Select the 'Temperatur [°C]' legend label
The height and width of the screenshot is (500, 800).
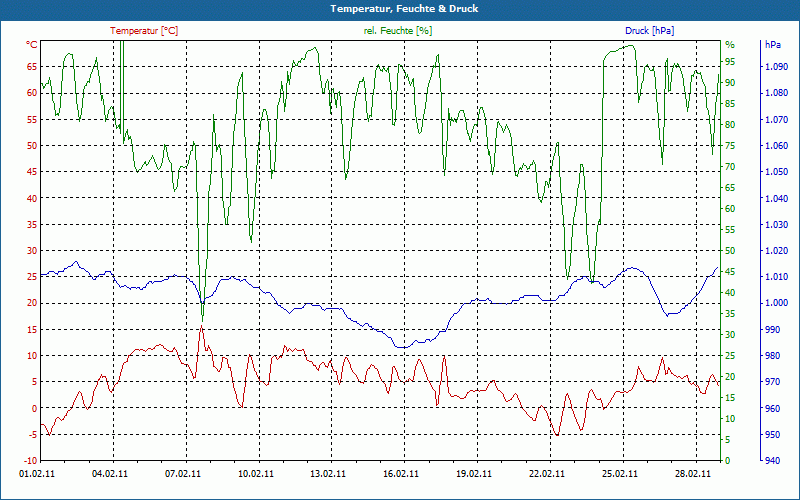[x=144, y=31]
